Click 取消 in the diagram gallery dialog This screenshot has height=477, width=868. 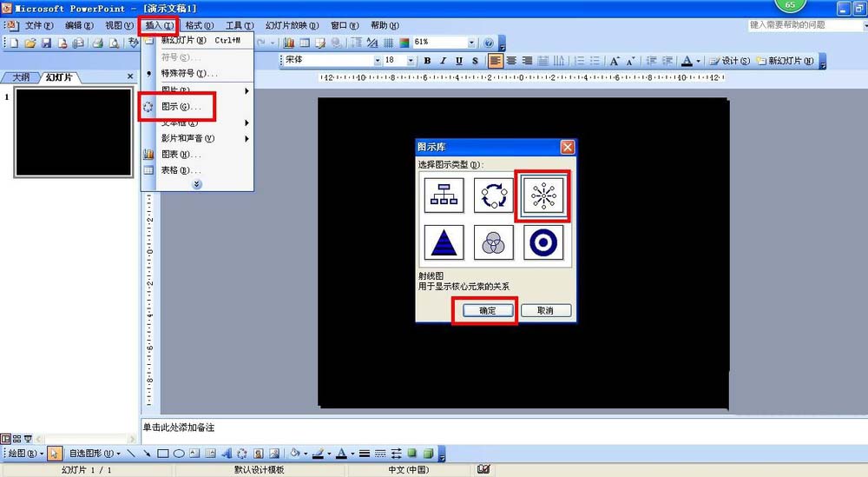(545, 311)
